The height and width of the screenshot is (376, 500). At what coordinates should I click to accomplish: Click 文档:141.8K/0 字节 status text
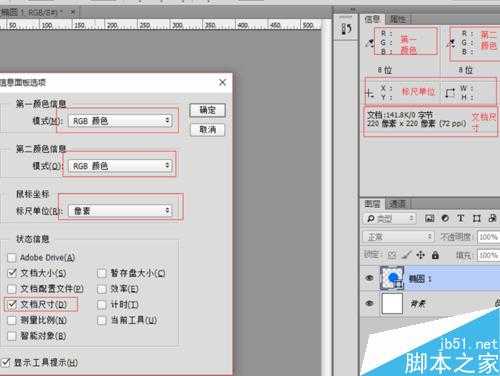[400, 115]
